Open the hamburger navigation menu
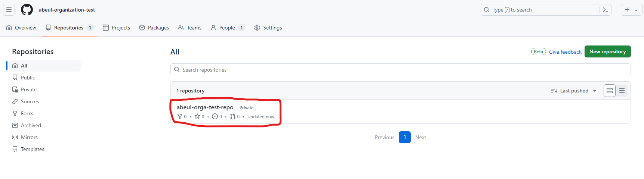644x179 pixels. pyautogui.click(x=9, y=10)
